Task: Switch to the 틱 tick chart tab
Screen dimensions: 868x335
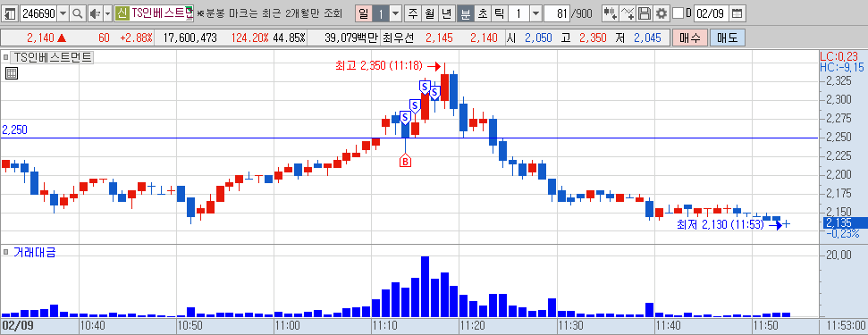Action: coord(499,13)
